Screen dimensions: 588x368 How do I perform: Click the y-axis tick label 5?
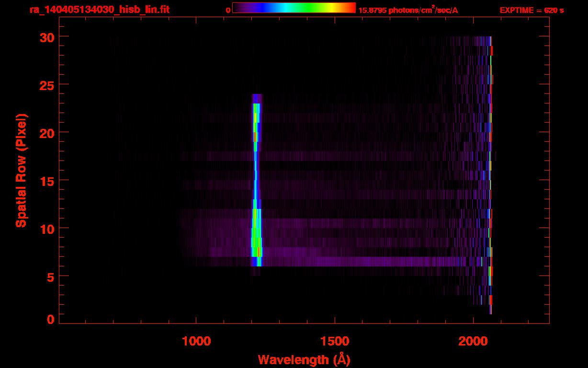50,276
